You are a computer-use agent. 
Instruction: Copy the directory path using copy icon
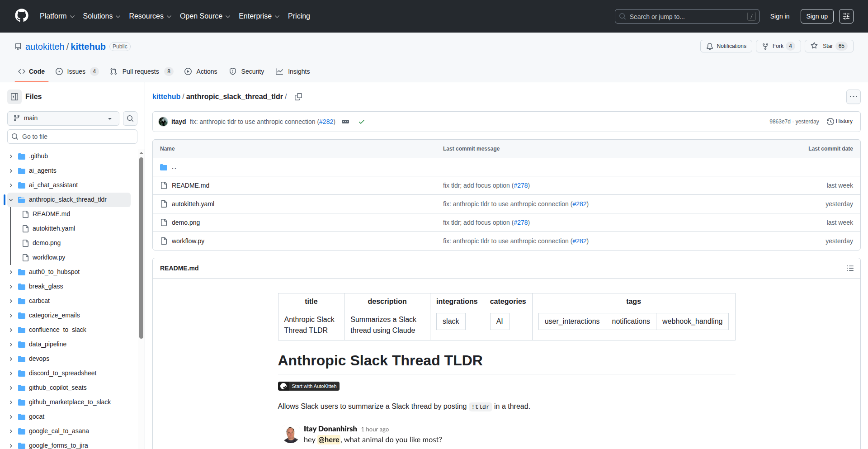click(298, 97)
